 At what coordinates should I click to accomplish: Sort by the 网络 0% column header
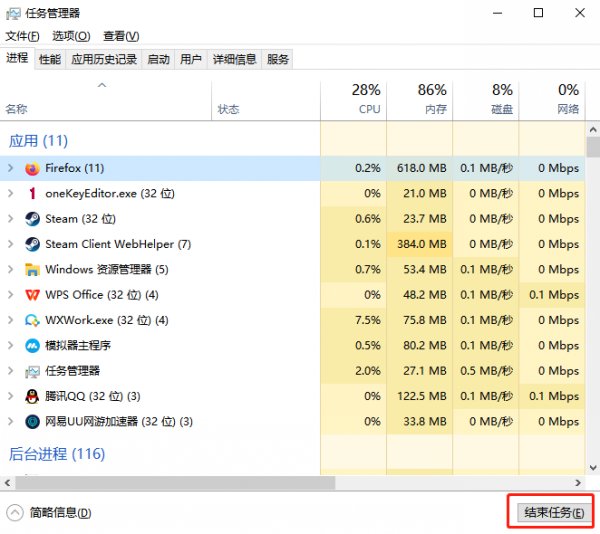pyautogui.click(x=552, y=100)
